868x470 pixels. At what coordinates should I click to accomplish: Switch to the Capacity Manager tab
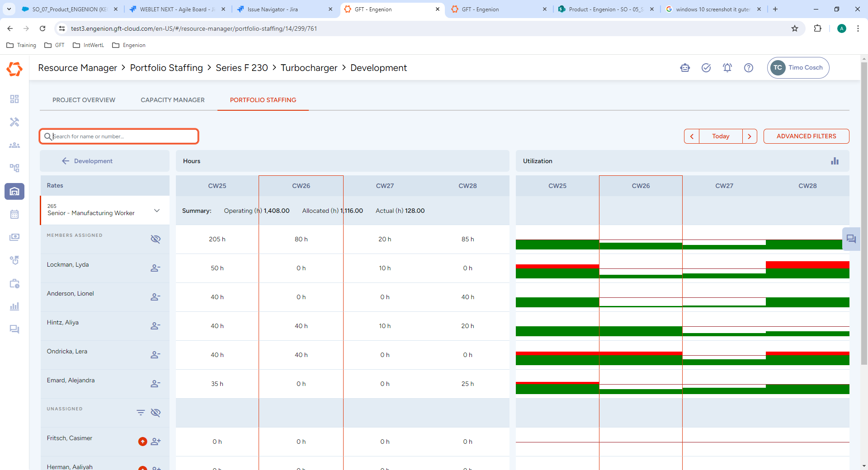click(172, 100)
